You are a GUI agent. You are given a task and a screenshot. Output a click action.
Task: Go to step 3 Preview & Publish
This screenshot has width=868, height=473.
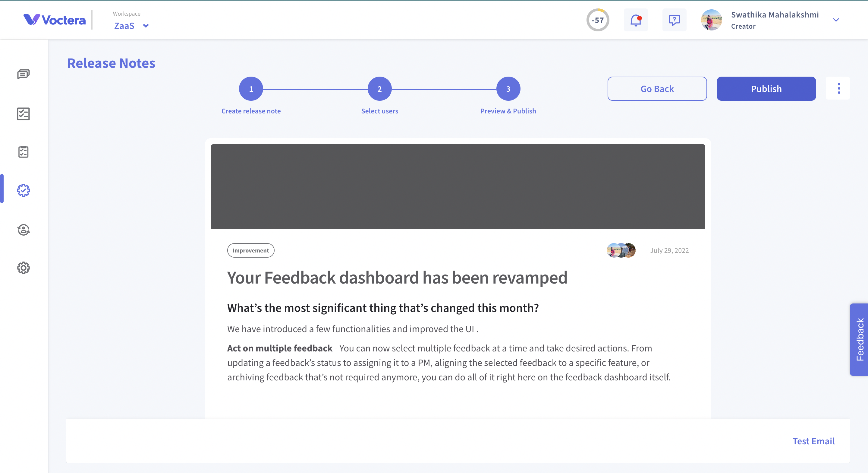[508, 89]
